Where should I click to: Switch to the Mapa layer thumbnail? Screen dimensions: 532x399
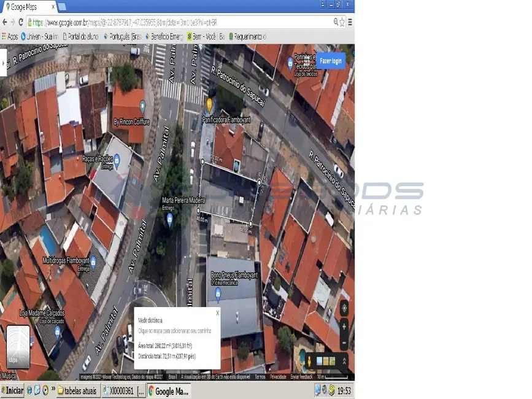[x=18, y=347]
